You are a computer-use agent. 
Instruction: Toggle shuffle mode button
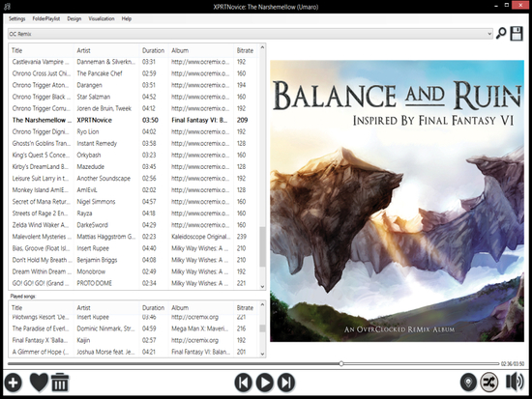pyautogui.click(x=488, y=382)
